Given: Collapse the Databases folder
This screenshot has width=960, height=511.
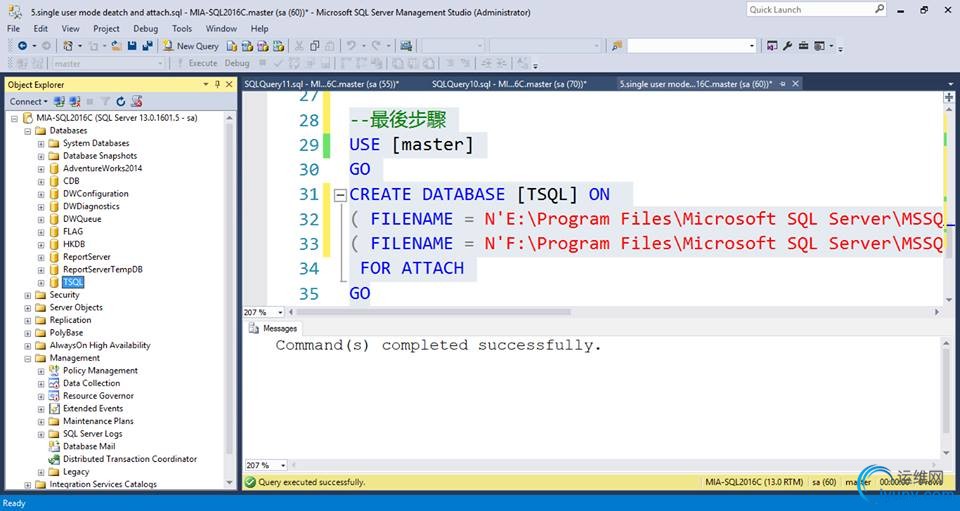Looking at the screenshot, I should point(28,131).
